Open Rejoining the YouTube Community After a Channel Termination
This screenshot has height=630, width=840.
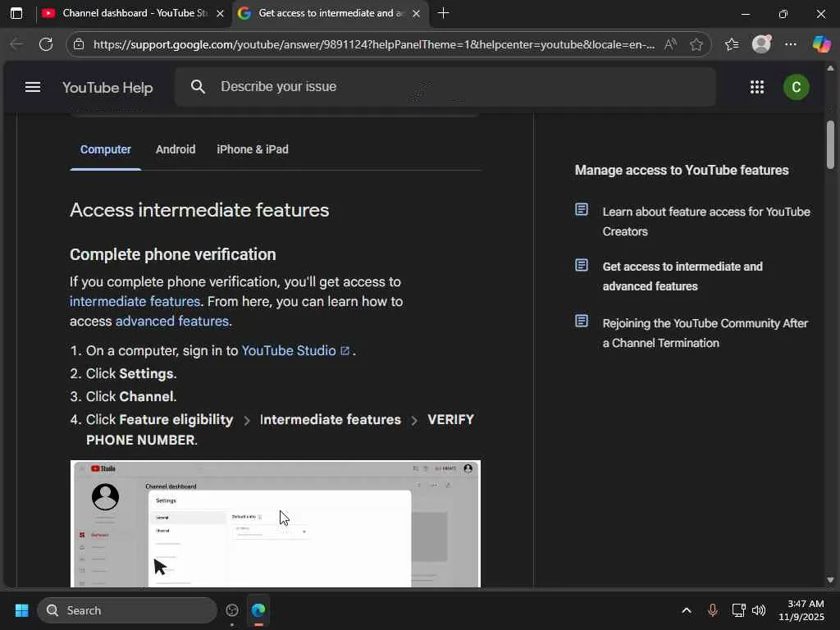[705, 333]
